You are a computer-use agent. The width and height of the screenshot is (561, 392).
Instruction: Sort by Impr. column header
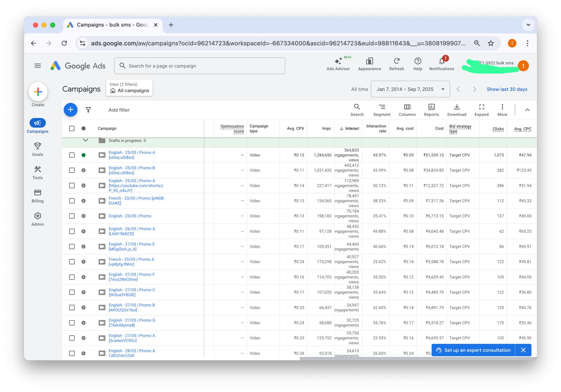(326, 128)
